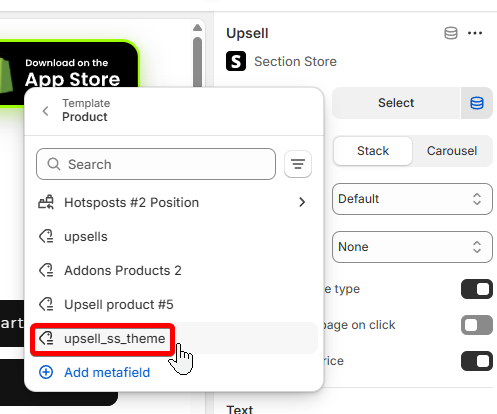Open the None dropdown

tap(412, 247)
